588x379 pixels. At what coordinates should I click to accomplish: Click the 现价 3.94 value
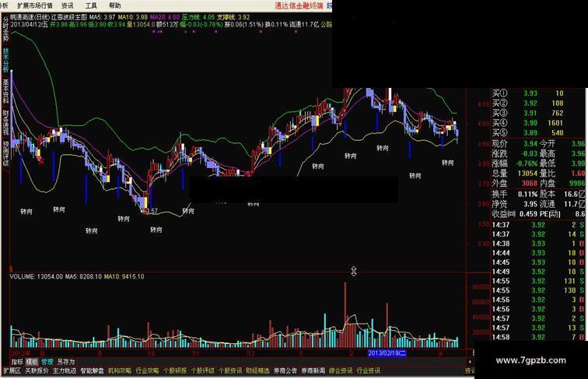pyautogui.click(x=530, y=144)
